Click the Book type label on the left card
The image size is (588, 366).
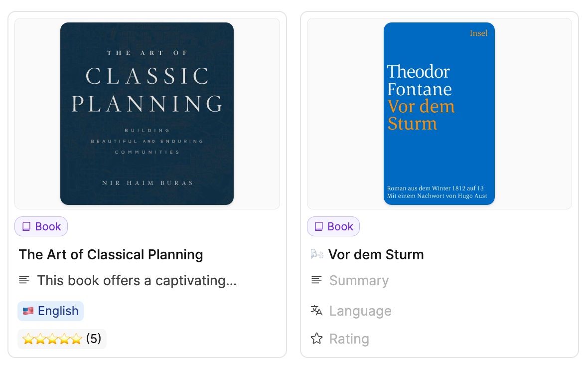coord(48,227)
